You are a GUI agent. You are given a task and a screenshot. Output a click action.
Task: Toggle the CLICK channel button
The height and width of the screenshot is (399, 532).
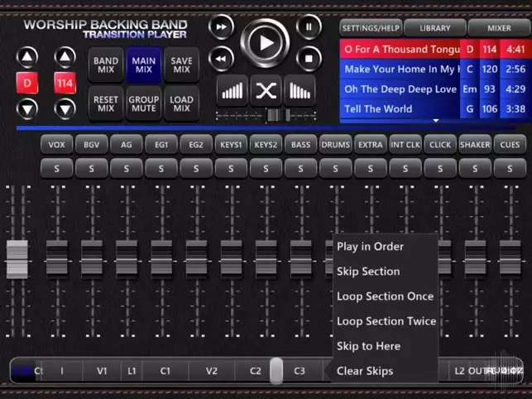pyautogui.click(x=440, y=145)
